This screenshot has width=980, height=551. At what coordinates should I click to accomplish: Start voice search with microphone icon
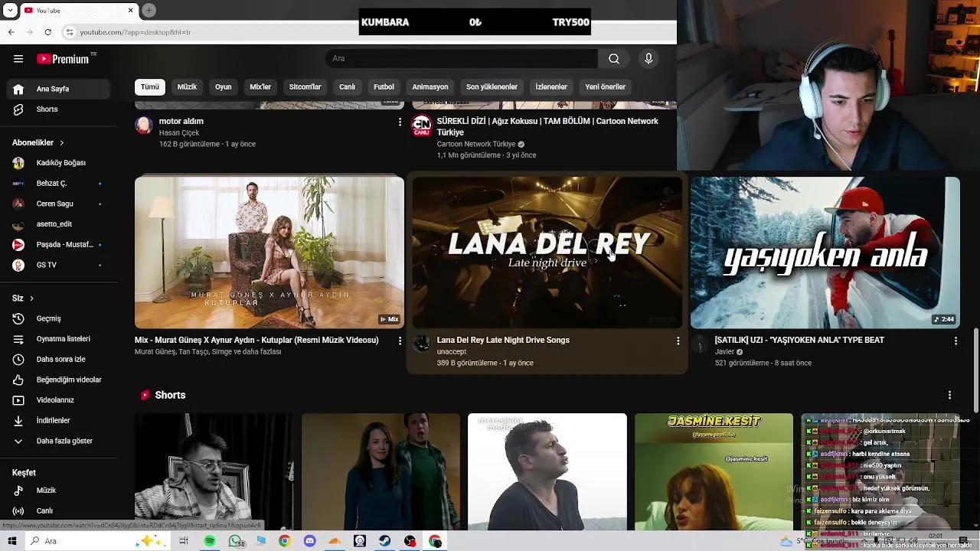click(648, 59)
